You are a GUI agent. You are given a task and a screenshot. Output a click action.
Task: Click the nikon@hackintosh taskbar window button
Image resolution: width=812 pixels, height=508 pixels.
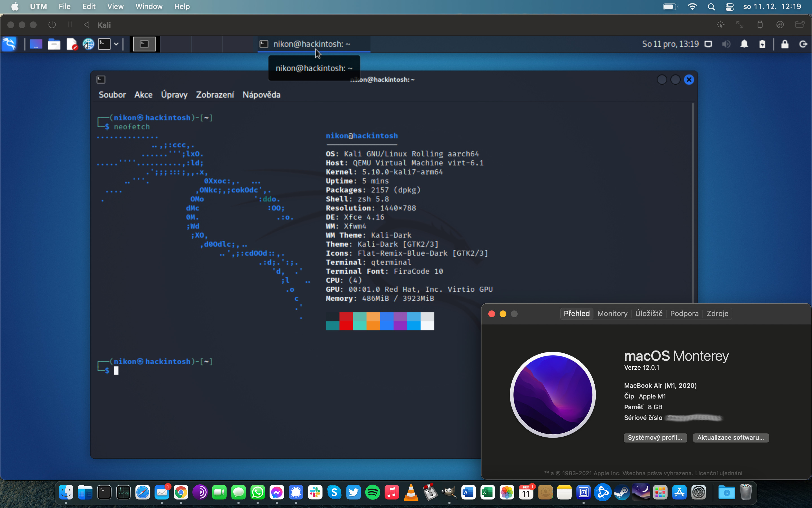[x=314, y=44]
